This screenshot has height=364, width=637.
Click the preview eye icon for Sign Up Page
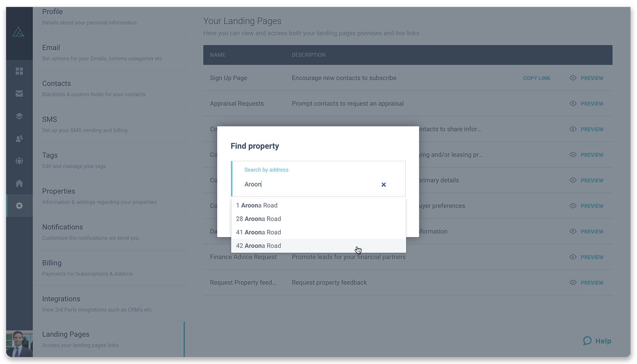click(x=573, y=78)
